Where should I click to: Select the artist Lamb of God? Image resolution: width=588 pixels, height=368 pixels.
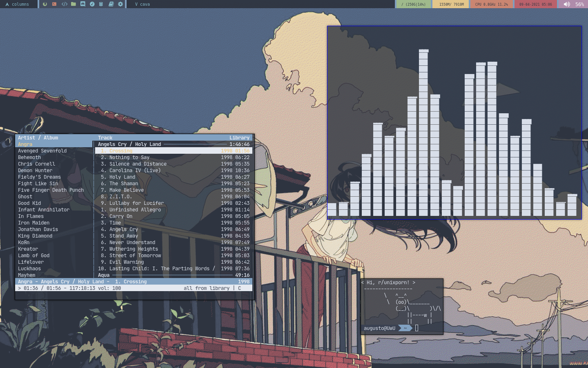[x=33, y=256]
